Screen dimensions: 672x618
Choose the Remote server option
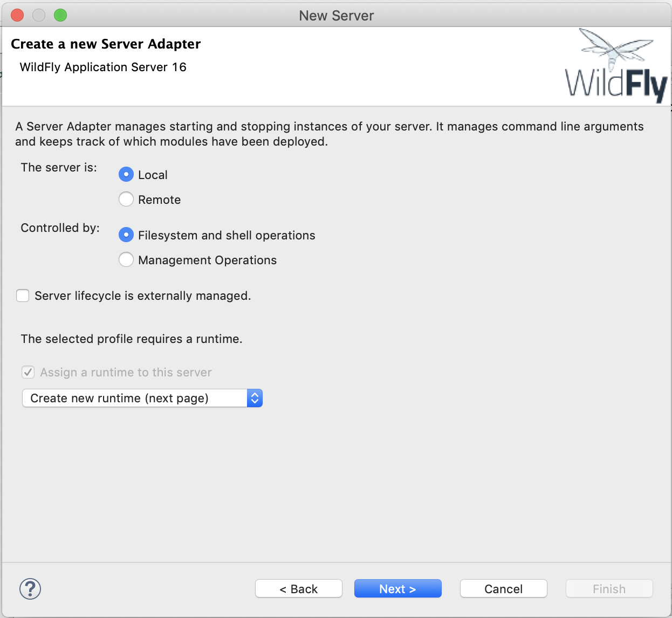(x=126, y=200)
